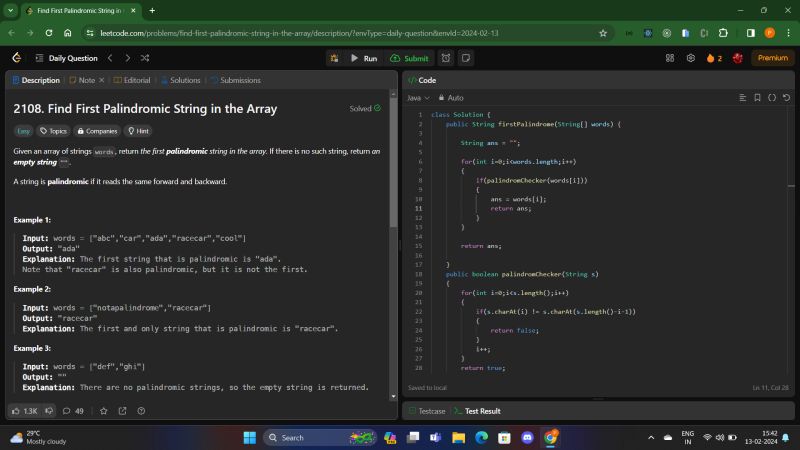Like the problem with thumbs up
This screenshot has width=800, height=450.
click(24, 411)
